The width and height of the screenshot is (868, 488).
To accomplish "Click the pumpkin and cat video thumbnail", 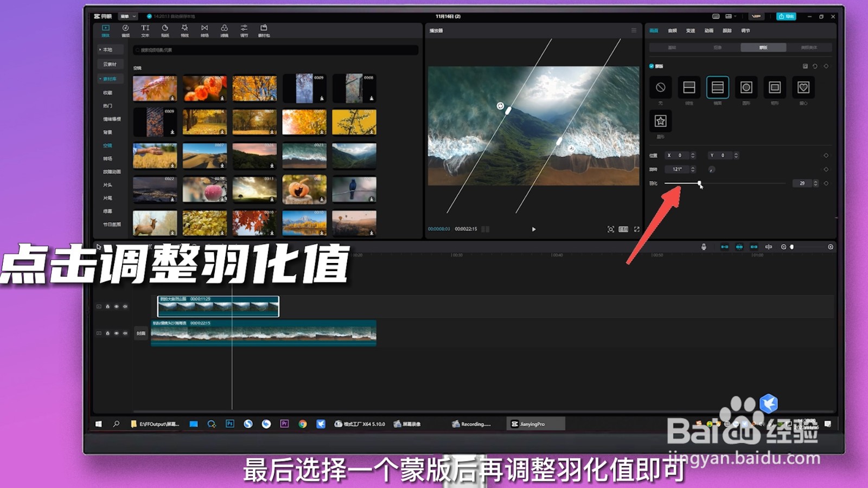I will [x=304, y=189].
